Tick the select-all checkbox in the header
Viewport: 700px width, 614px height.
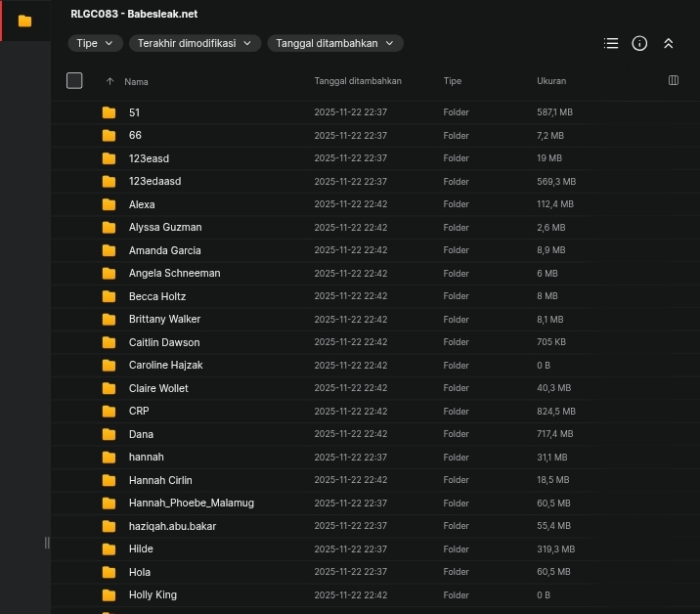74,80
